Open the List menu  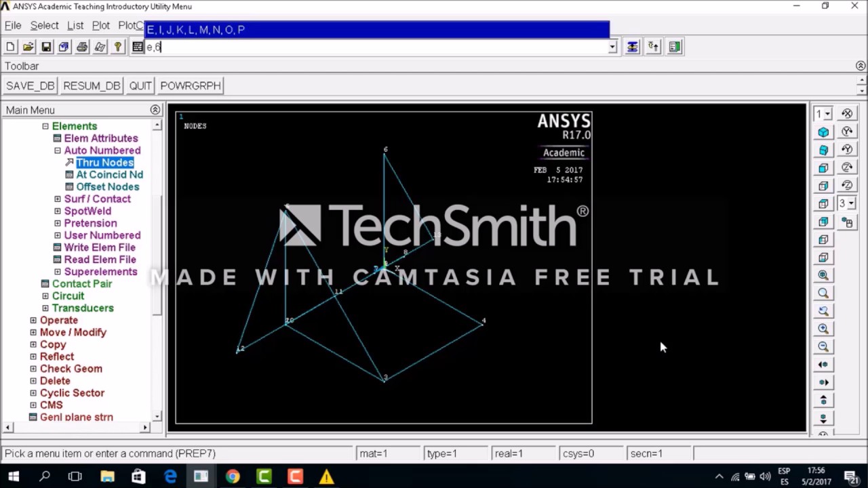75,26
